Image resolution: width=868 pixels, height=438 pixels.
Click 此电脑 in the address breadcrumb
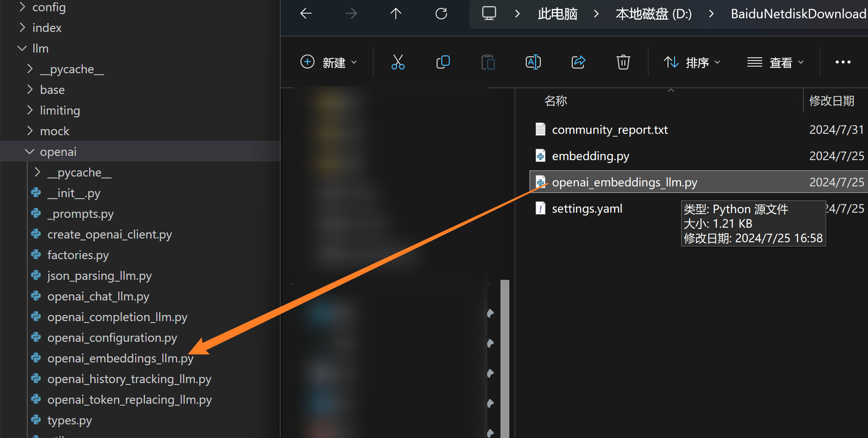point(557,14)
